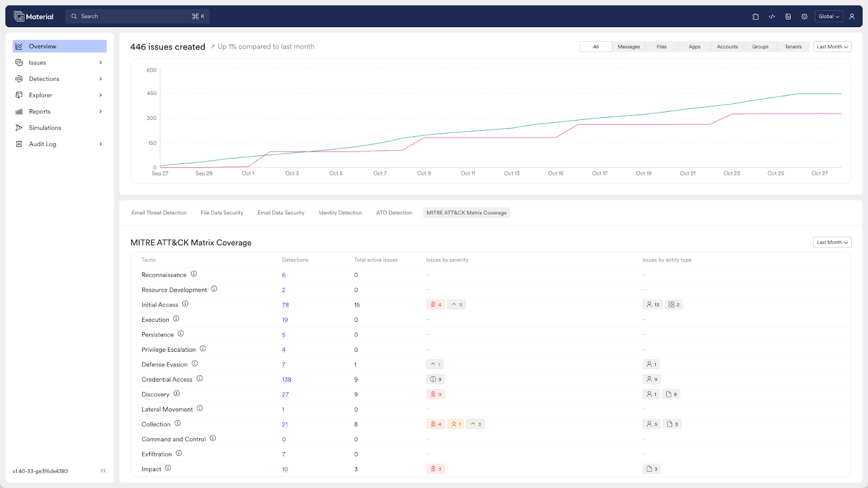Click the file entity badge for Impact
This screenshot has height=488, width=868.
click(652, 469)
